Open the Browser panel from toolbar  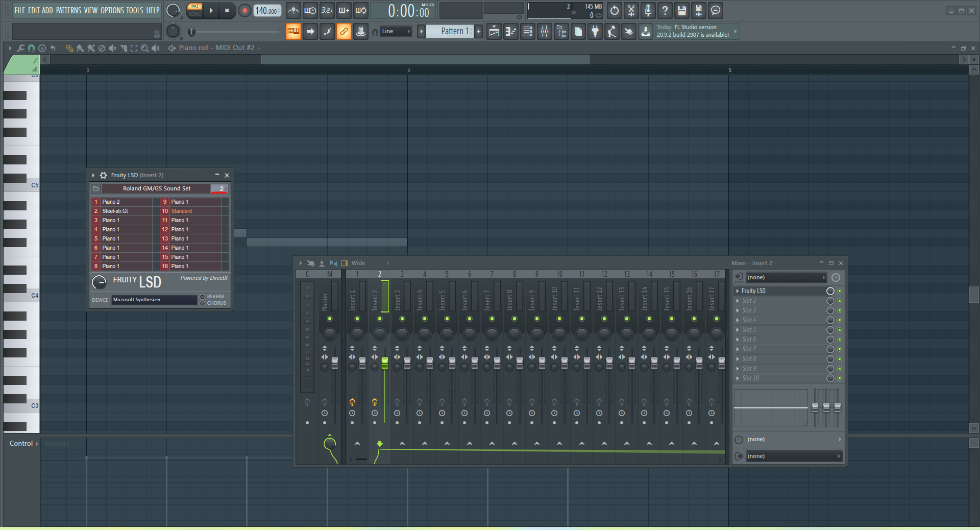(561, 32)
